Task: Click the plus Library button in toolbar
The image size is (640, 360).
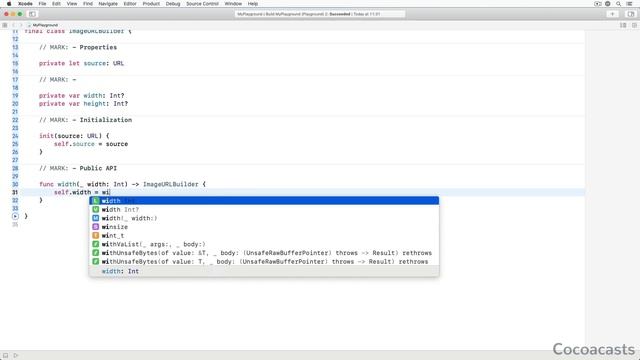Action: [x=612, y=14]
